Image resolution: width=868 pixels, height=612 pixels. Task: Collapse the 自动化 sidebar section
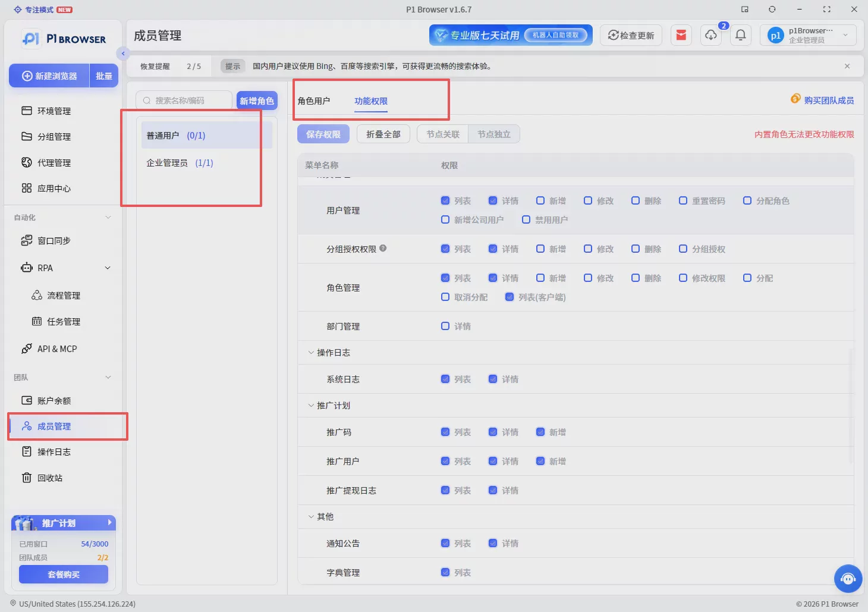pyautogui.click(x=108, y=217)
